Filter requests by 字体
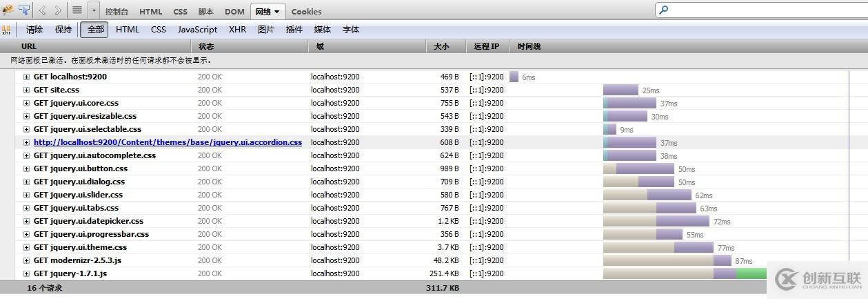Screen dimensions: 868x299 click(351, 30)
